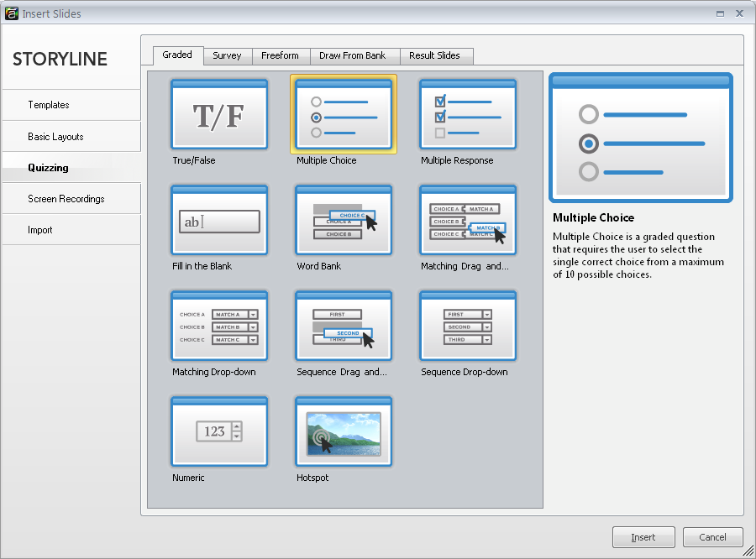Click the Articulate logo in title bar
The width and height of the screenshot is (756, 559).
point(12,13)
